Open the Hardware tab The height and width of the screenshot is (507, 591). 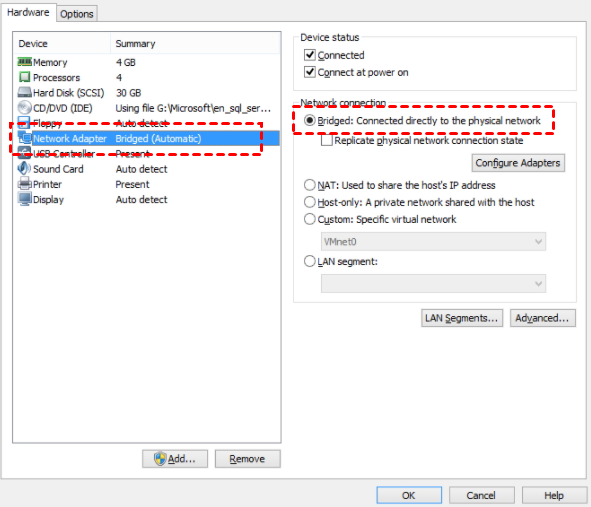point(28,12)
